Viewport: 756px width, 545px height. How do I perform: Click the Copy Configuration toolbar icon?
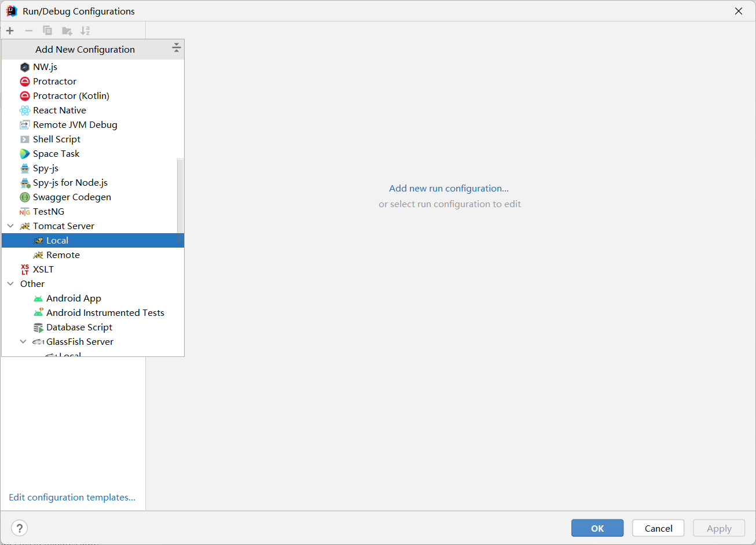[47, 31]
